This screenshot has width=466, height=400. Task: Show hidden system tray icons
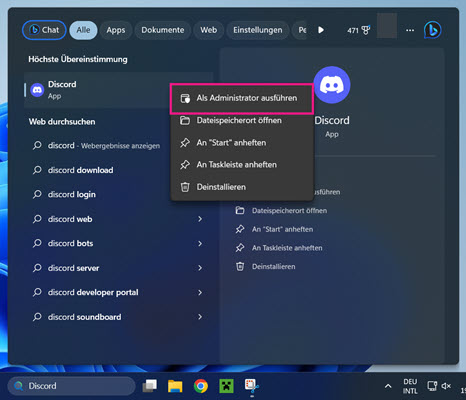(x=388, y=386)
